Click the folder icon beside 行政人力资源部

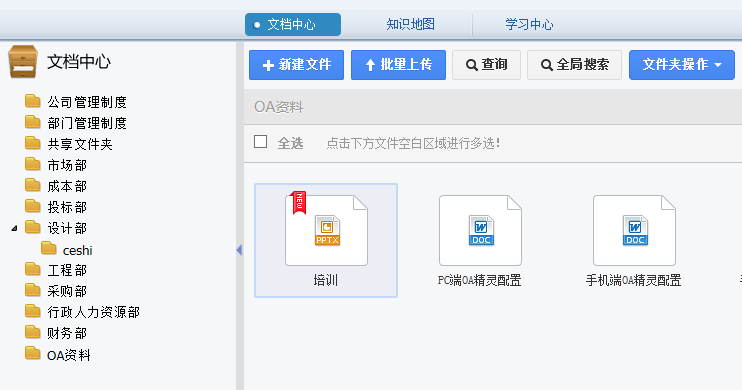(33, 311)
